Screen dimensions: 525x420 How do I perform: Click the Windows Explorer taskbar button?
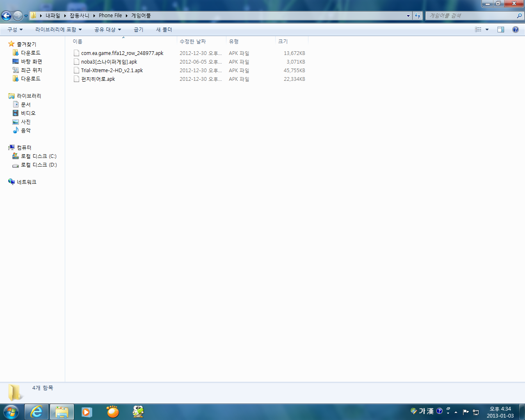click(x=62, y=411)
